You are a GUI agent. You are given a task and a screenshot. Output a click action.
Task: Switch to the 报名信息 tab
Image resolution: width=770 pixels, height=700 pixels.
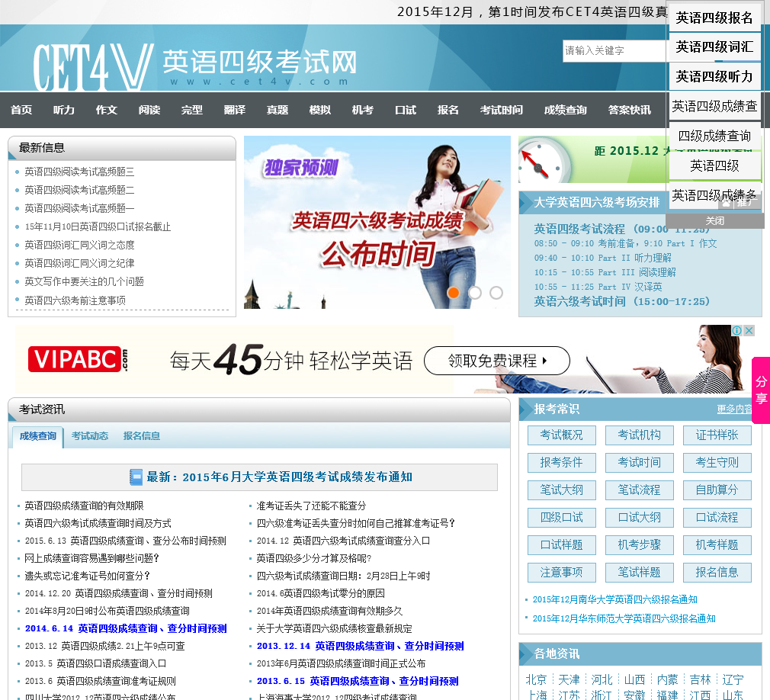pyautogui.click(x=142, y=436)
